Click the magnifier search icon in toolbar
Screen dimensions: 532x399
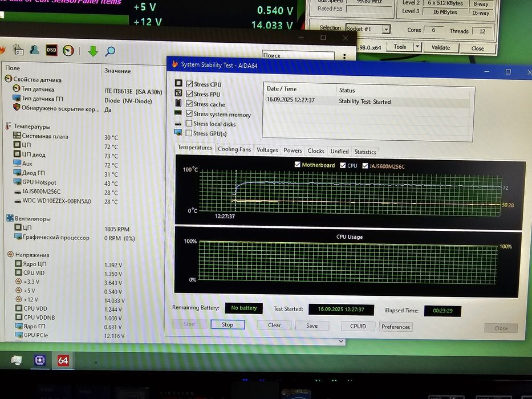110,51
